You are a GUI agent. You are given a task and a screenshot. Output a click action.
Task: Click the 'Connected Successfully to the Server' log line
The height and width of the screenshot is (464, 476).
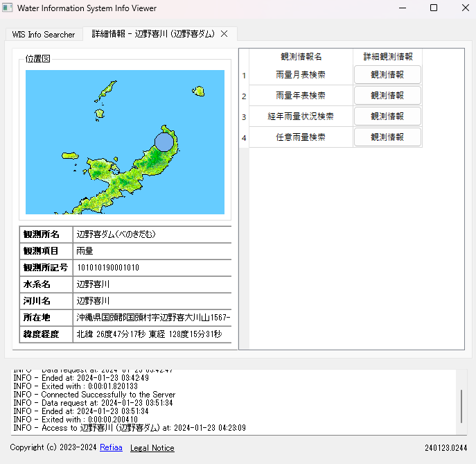(x=94, y=395)
